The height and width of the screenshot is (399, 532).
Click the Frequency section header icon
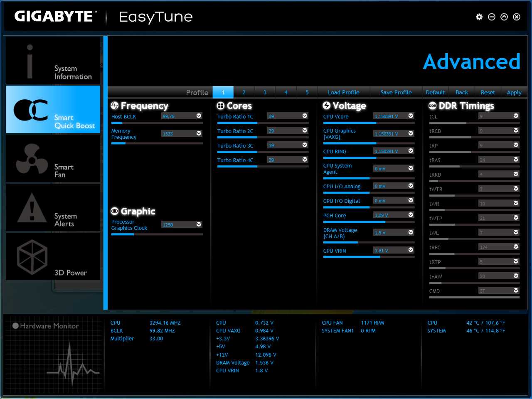click(x=115, y=106)
